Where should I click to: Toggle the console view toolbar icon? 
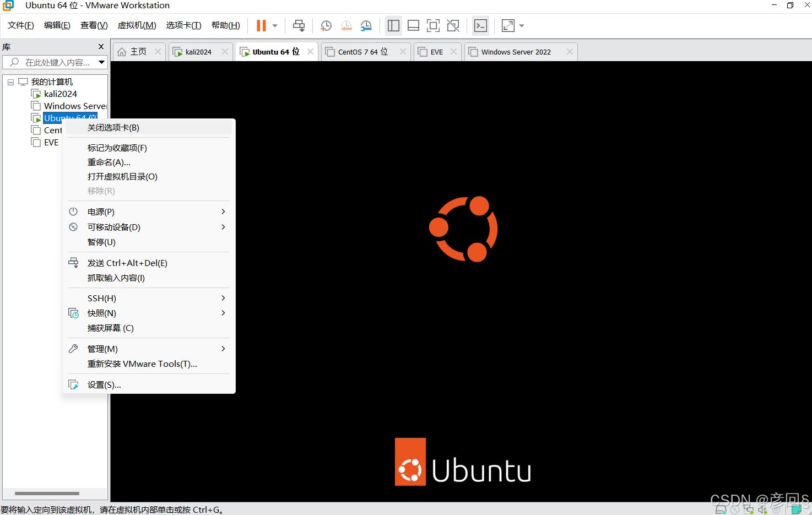481,25
